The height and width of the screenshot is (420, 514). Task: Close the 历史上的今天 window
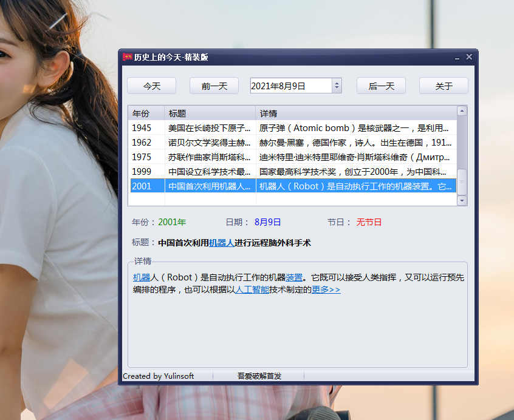[x=469, y=57]
